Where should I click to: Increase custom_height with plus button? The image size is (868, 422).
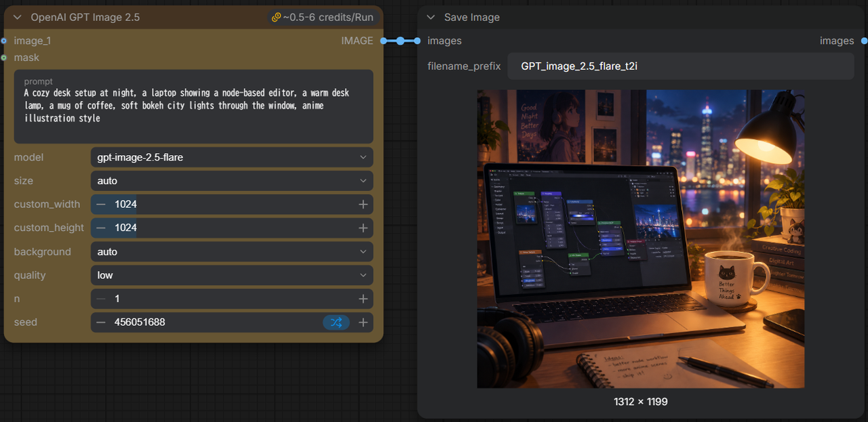point(363,228)
